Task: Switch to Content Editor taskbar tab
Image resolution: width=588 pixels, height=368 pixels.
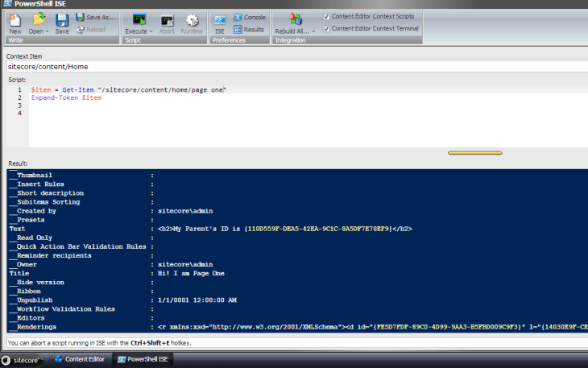Action: (x=79, y=359)
